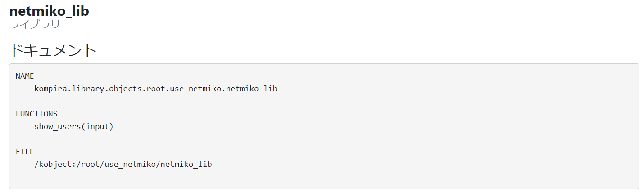This screenshot has height=196, width=644.
Task: Click the NAME label in documentation
Action: (25, 76)
